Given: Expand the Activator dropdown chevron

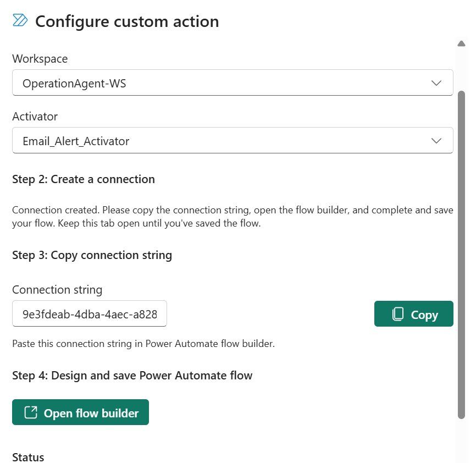Looking at the screenshot, I should 436,141.
